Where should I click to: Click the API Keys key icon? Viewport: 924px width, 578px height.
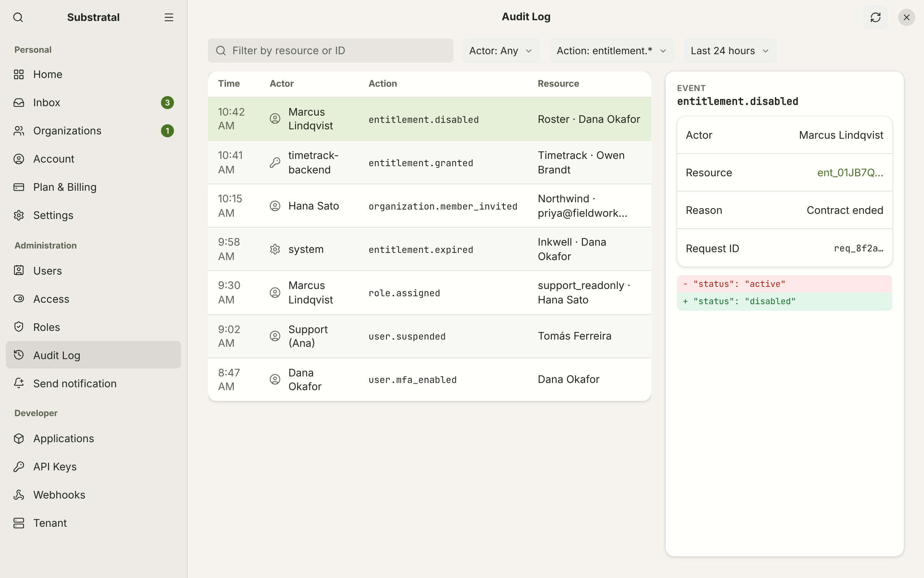pyautogui.click(x=19, y=467)
